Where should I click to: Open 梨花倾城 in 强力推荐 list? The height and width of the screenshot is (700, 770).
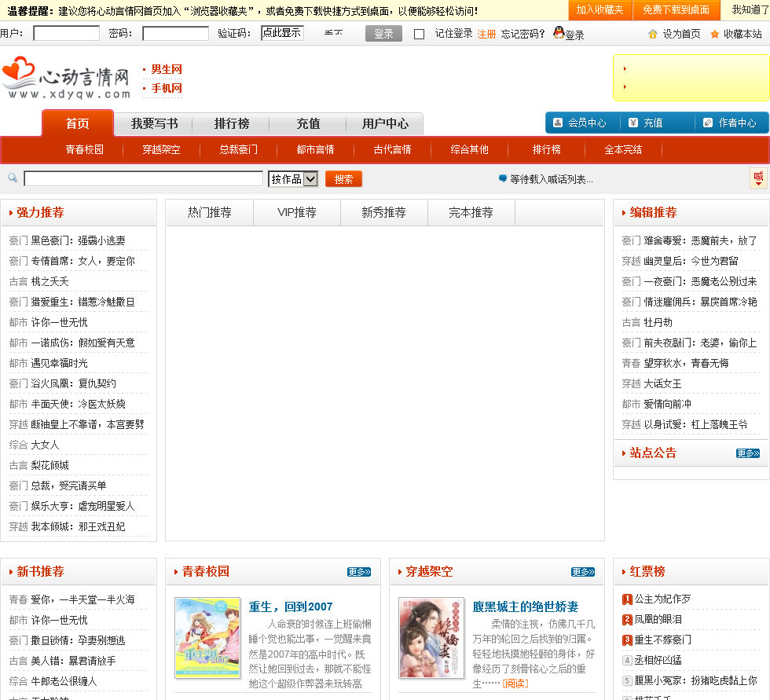click(x=49, y=465)
